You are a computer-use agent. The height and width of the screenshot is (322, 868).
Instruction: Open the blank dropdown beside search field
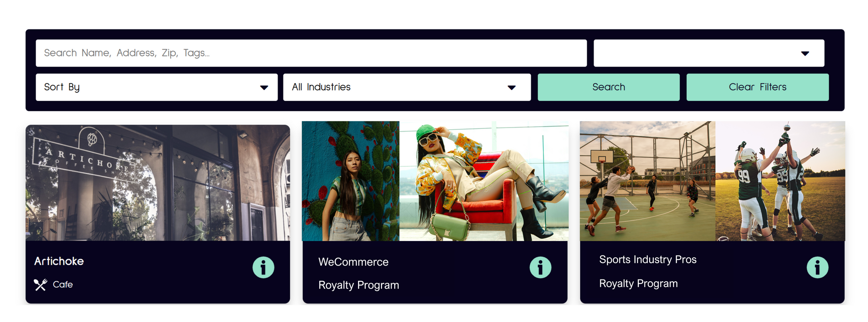(709, 53)
